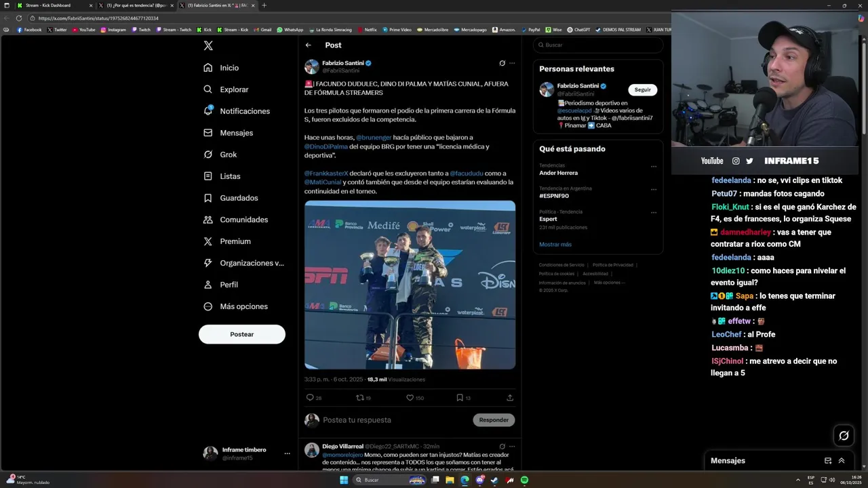Click the repost icon with 19 reposts
Image resolution: width=868 pixels, height=488 pixels.
[360, 398]
